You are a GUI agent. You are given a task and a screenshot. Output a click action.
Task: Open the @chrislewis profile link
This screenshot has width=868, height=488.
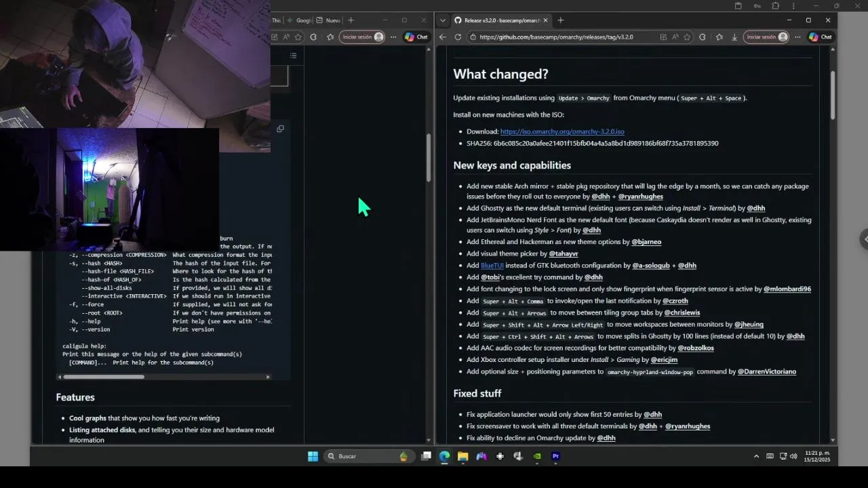click(x=682, y=312)
